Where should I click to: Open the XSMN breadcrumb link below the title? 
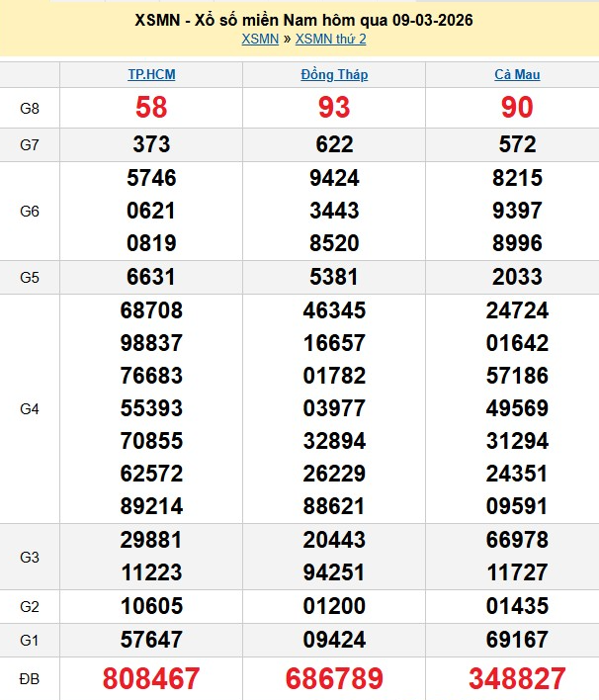259,39
